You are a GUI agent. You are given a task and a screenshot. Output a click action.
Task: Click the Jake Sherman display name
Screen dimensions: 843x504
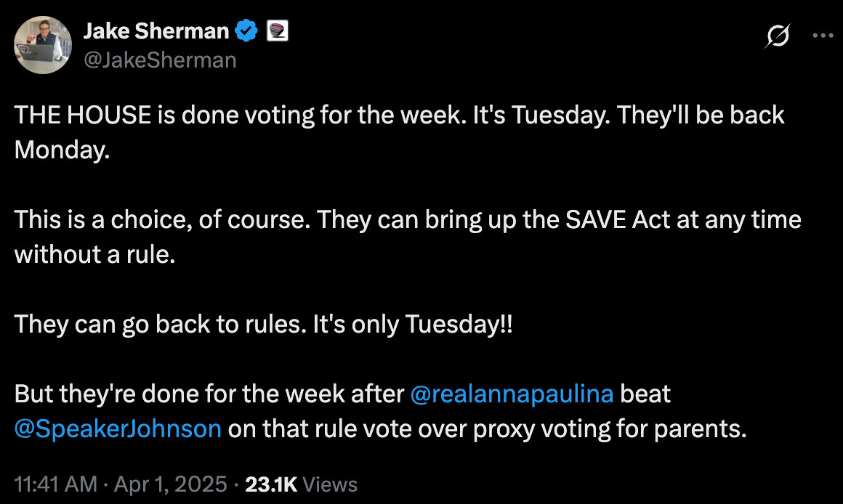click(x=156, y=31)
